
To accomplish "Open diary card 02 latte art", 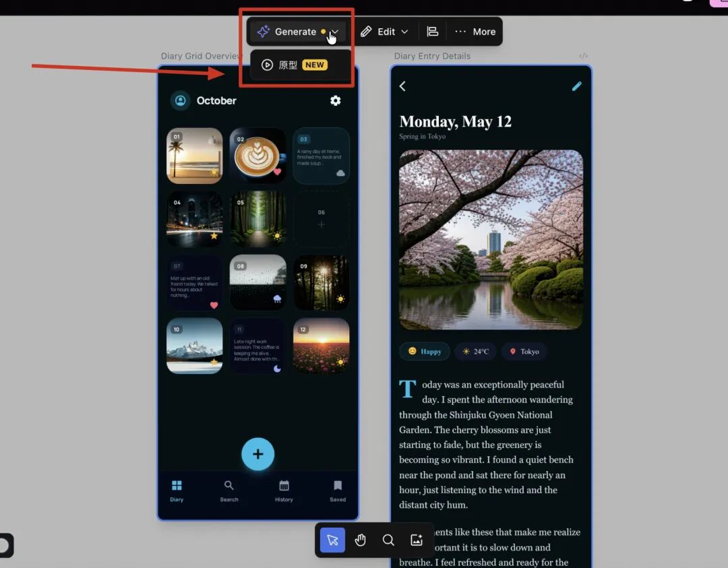I will pyautogui.click(x=257, y=156).
